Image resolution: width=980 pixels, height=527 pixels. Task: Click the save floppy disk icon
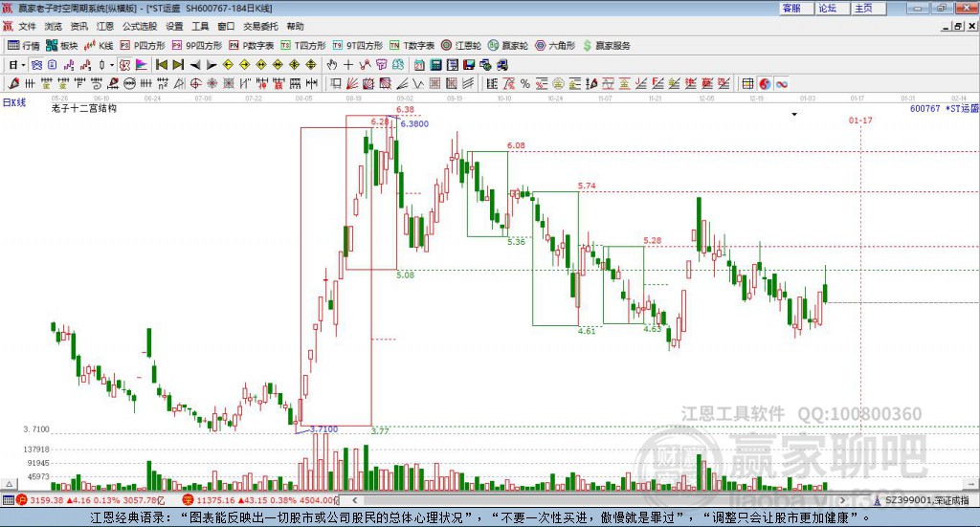point(469,65)
